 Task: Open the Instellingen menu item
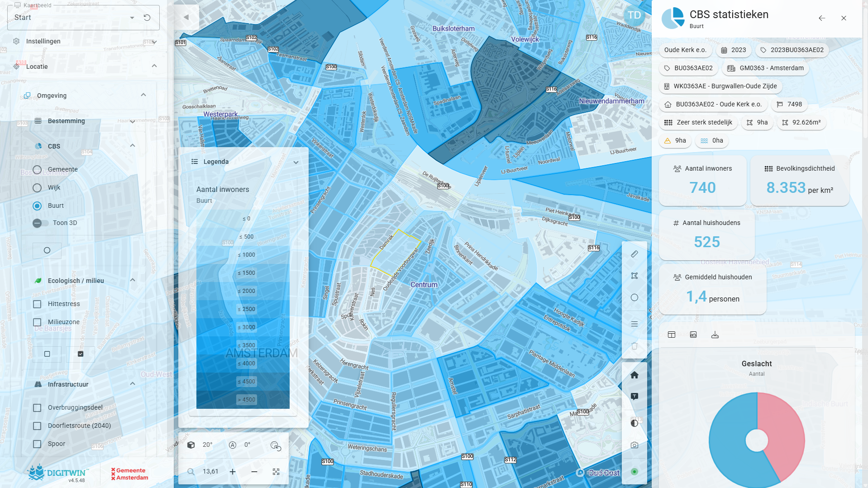(43, 41)
